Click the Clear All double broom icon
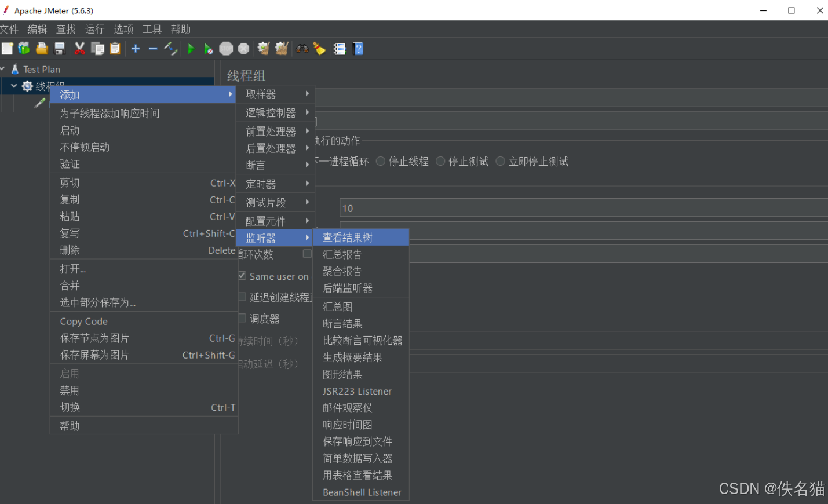 coord(282,49)
